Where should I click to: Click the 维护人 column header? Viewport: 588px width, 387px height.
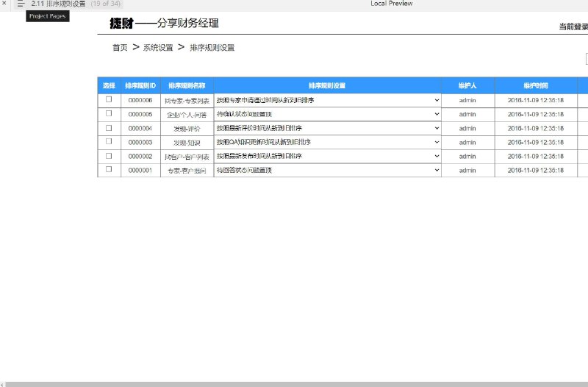(x=467, y=85)
